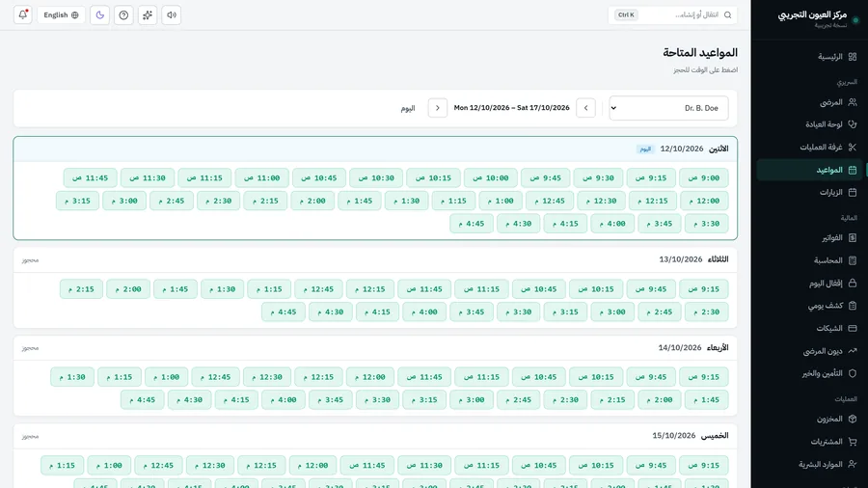Click the search magnifier icon
The width and height of the screenshot is (868, 488).
tap(727, 14)
